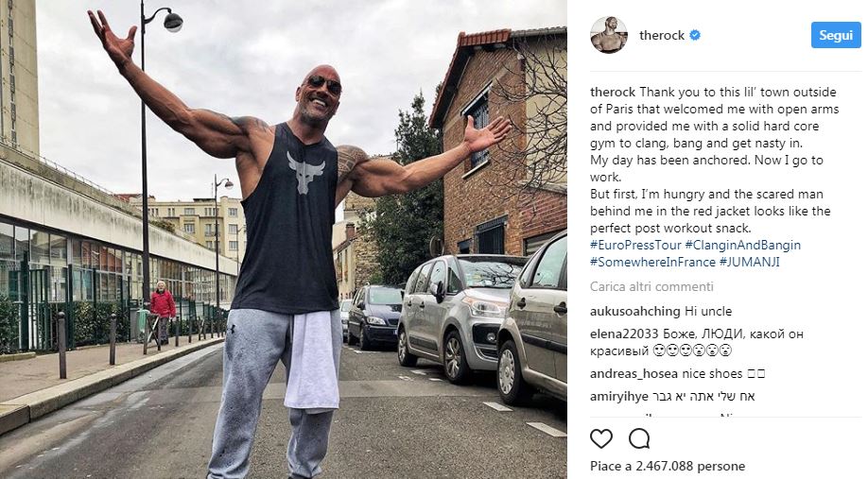Click the blue verified badge next to therock
The width and height of the screenshot is (868, 479).
[695, 35]
